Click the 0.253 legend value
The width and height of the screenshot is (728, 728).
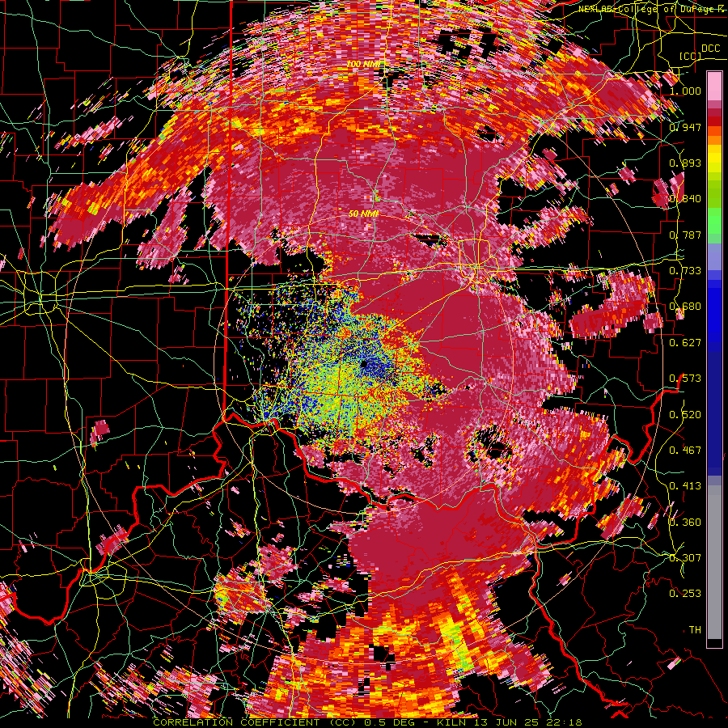point(685,594)
